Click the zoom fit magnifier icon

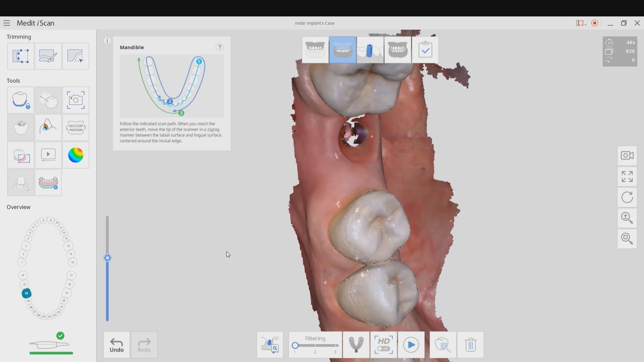pyautogui.click(x=627, y=239)
